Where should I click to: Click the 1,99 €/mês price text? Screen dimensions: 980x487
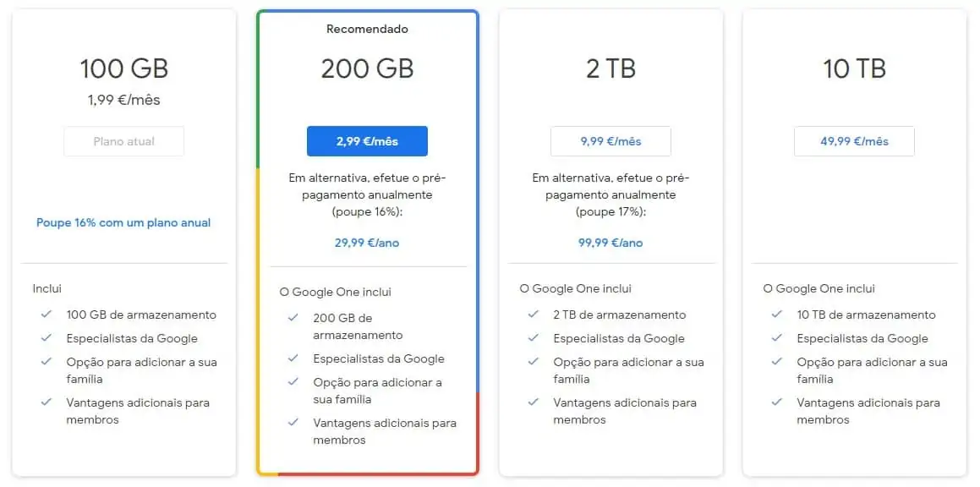[123, 100]
